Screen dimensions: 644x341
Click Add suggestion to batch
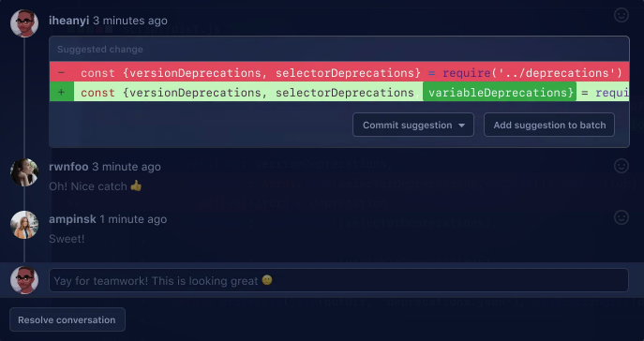point(549,125)
